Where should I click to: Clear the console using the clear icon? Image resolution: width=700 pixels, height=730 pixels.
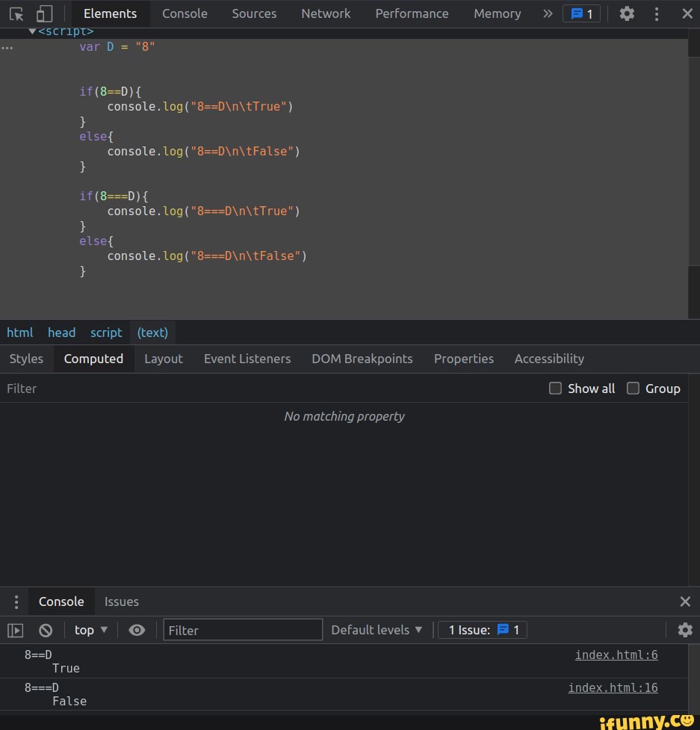(46, 630)
